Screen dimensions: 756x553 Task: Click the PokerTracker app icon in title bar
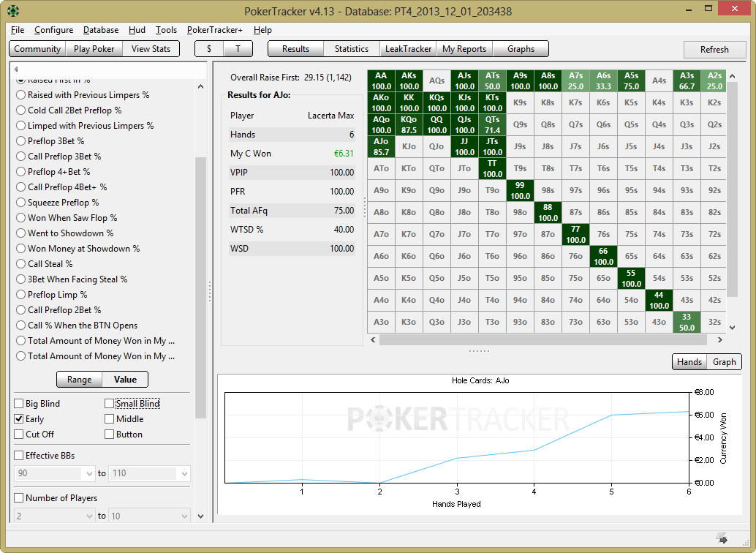(x=13, y=11)
